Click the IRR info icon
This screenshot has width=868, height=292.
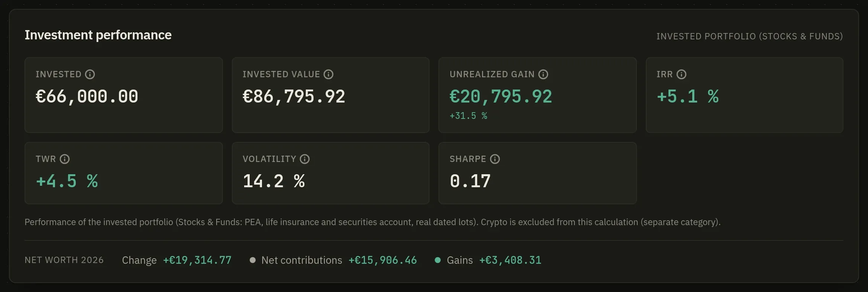681,74
